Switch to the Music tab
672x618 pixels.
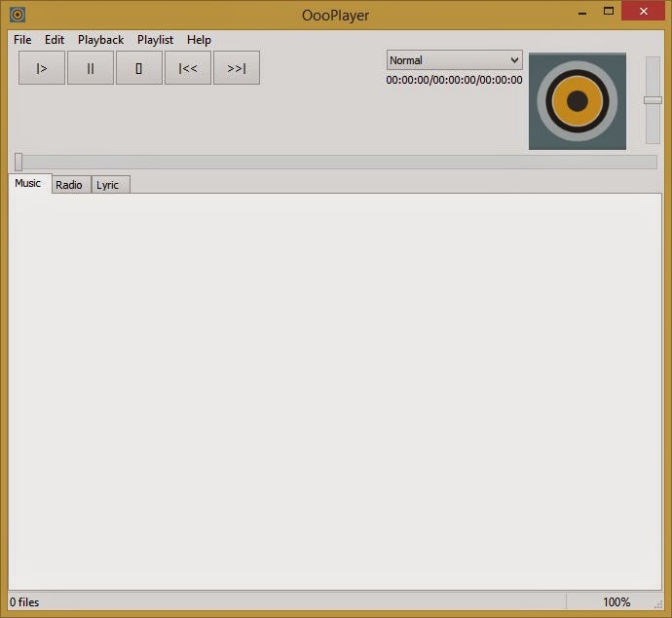pyautogui.click(x=28, y=183)
